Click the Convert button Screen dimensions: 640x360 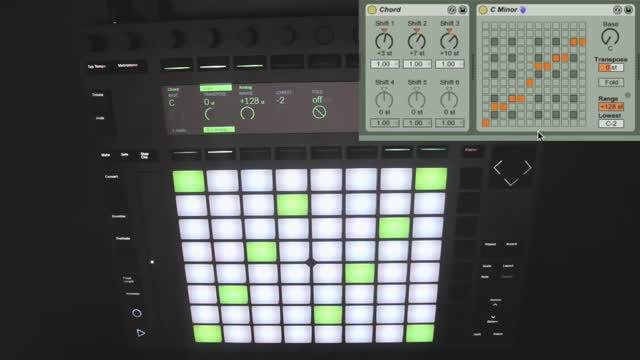click(112, 177)
